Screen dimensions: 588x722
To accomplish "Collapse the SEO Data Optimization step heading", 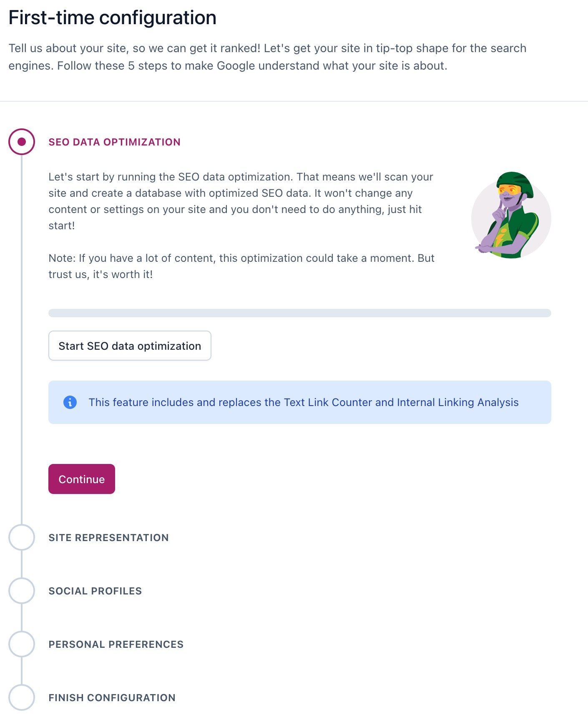I will pyautogui.click(x=114, y=142).
